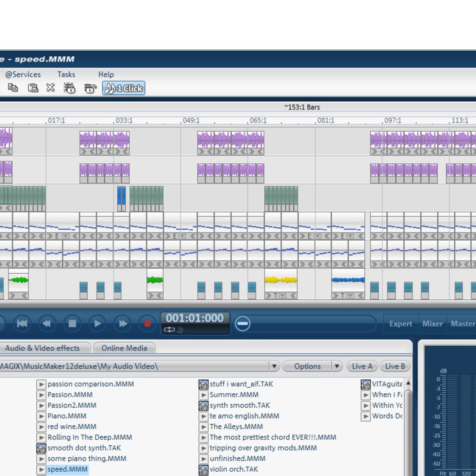Image resolution: width=476 pixels, height=476 pixels.
Task: Jump to project start with skip-back button
Action: 22,323
